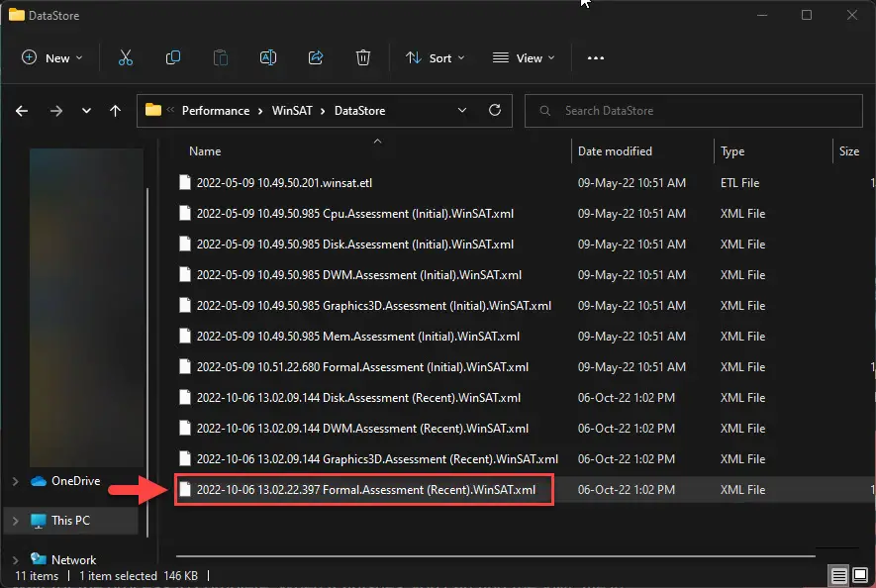Expand address bar history dropdown
The image size is (876, 588).
click(462, 110)
